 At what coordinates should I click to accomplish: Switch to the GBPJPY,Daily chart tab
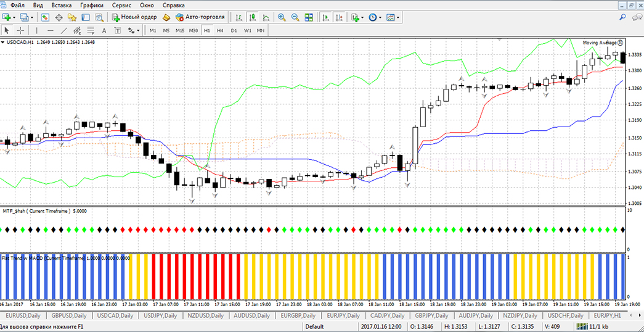(x=431, y=315)
